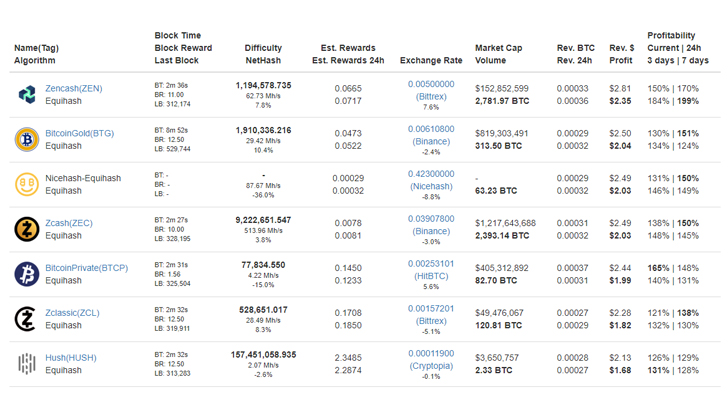728x410 pixels.
Task: Open the Zencash(ZEN) coin link
Action: click(x=74, y=88)
